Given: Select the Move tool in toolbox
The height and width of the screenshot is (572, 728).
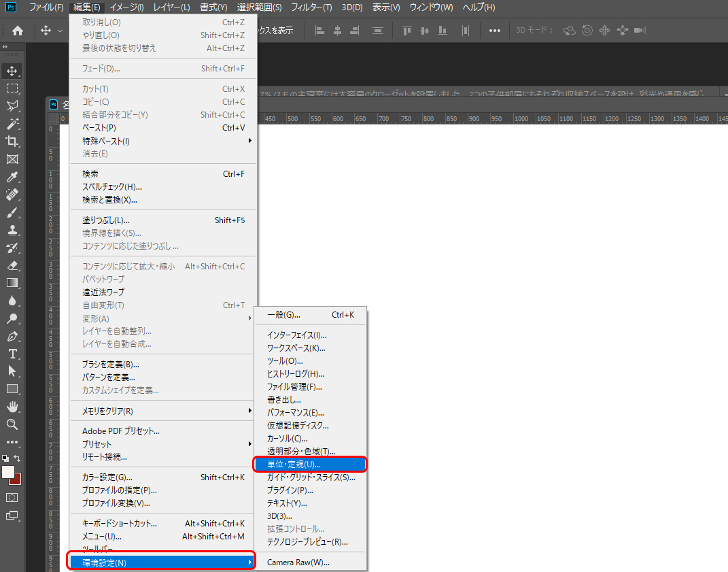Looking at the screenshot, I should point(12,71).
